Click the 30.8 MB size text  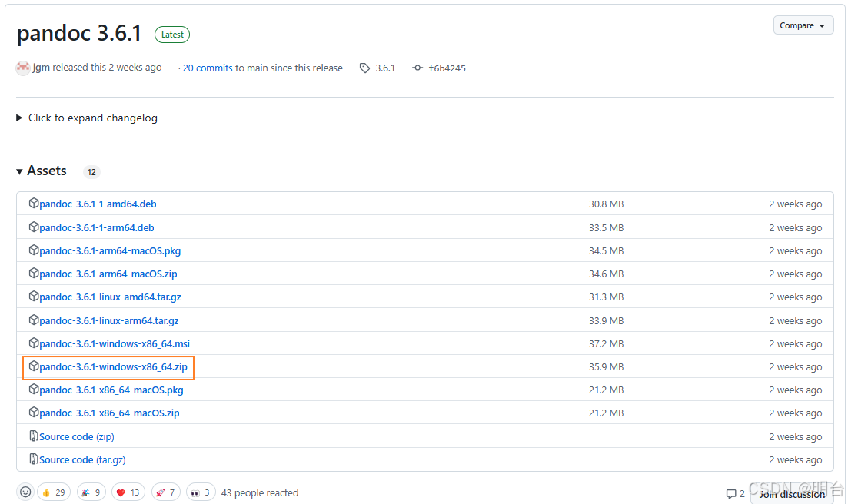point(607,204)
